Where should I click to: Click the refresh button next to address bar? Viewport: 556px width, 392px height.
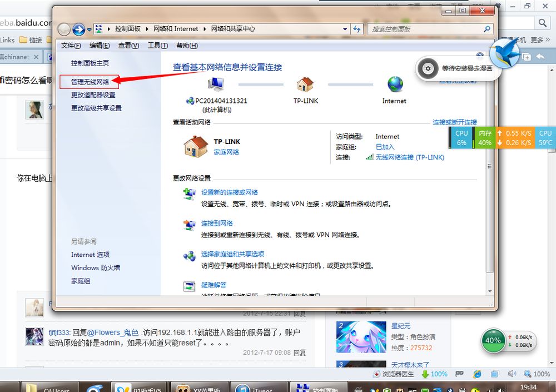coord(357,29)
